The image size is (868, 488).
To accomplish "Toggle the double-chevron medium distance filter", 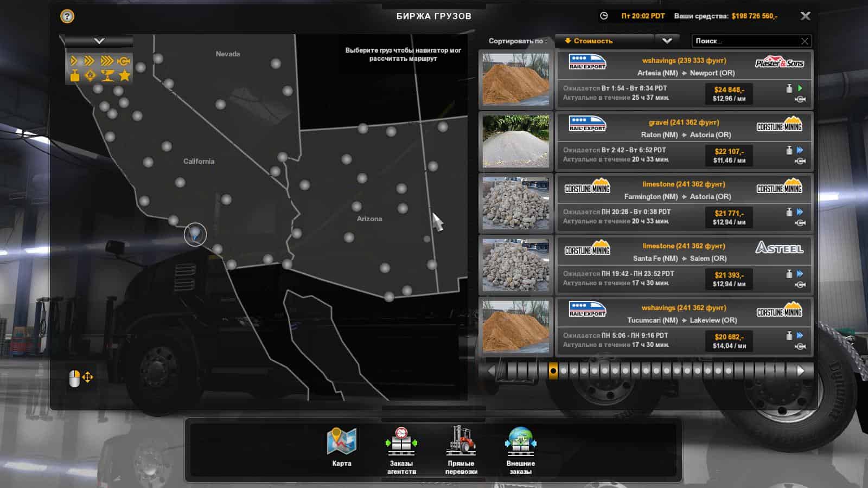I will pyautogui.click(x=90, y=61).
